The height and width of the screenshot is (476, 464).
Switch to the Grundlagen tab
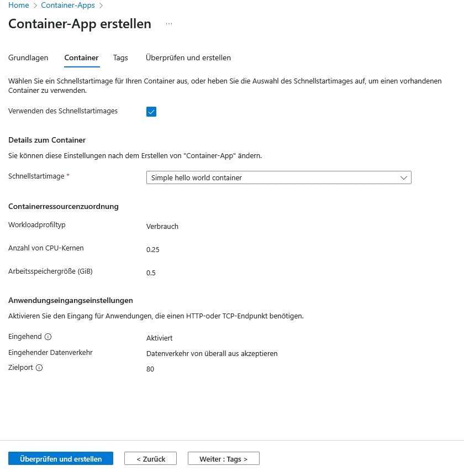pyautogui.click(x=28, y=57)
